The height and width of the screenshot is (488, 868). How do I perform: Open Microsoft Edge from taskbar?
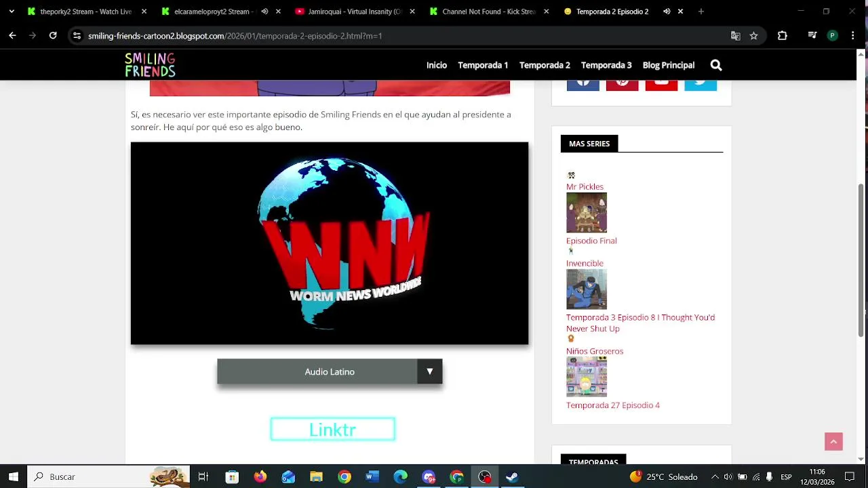pos(400,476)
